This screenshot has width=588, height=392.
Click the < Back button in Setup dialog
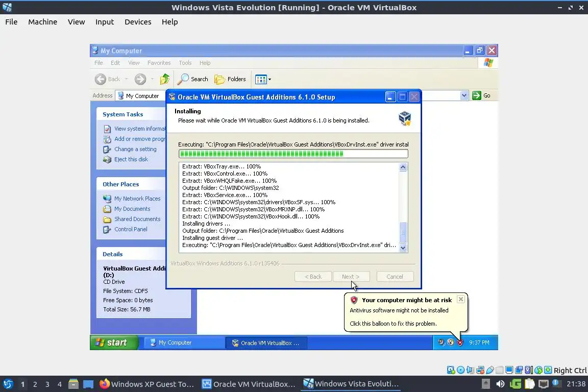[313, 277]
